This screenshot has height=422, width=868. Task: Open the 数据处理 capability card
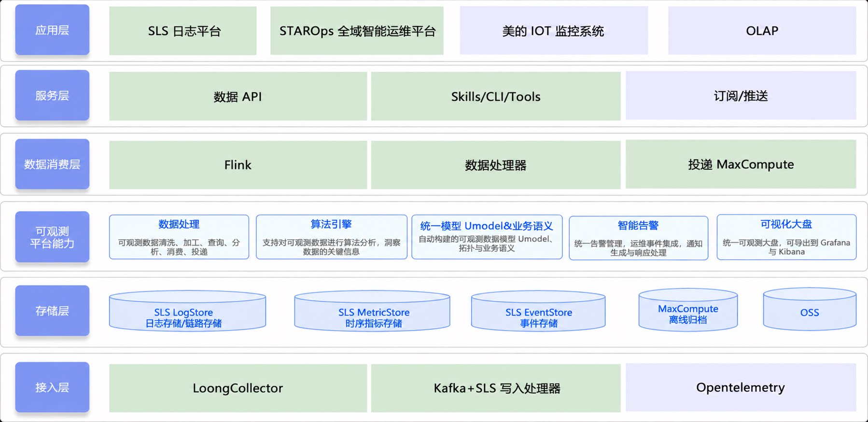(x=179, y=237)
